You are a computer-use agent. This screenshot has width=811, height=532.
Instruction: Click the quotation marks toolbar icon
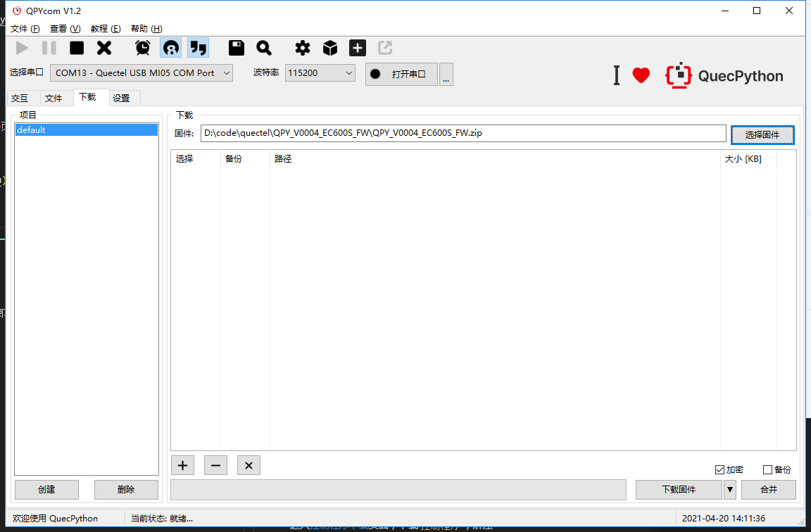pos(198,47)
